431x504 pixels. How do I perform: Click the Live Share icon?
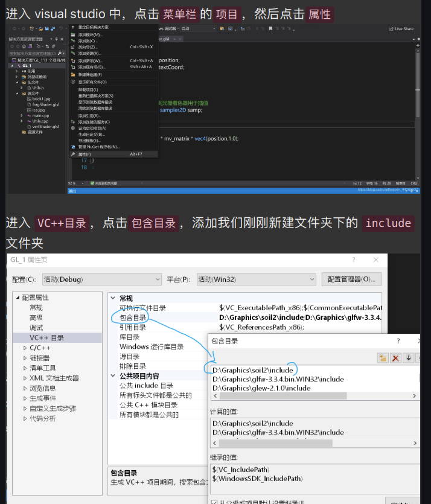391,28
